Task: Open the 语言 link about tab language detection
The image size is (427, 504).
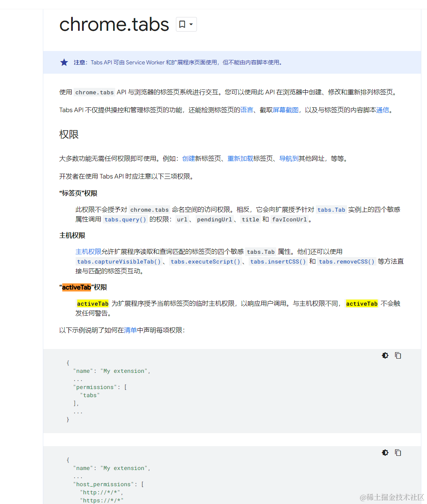Action: (247, 110)
